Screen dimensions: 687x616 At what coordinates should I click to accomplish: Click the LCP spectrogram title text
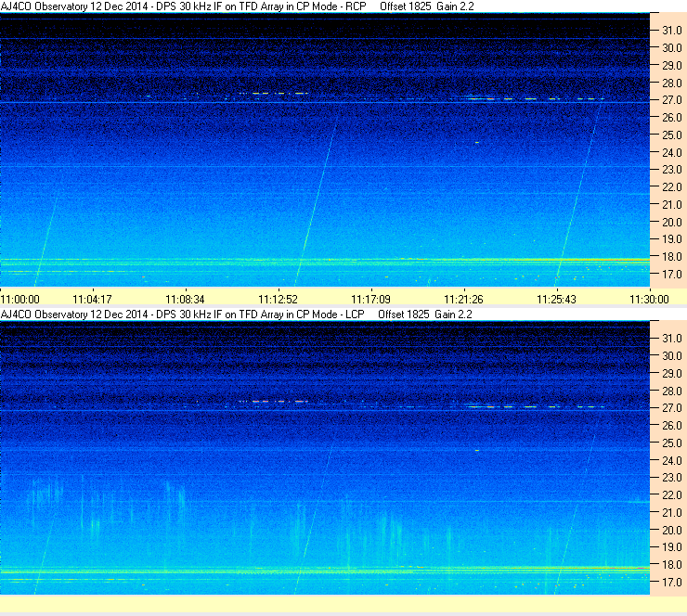point(182,314)
